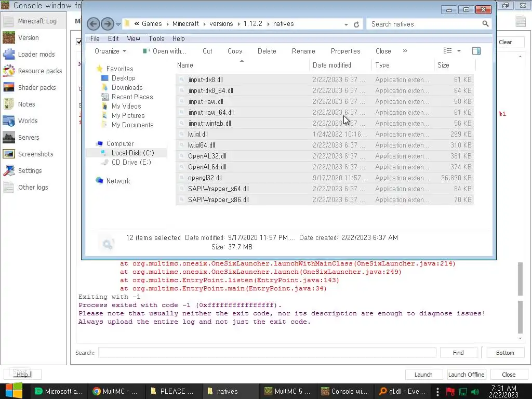
Task: Click the Bottom button
Action: click(505, 353)
